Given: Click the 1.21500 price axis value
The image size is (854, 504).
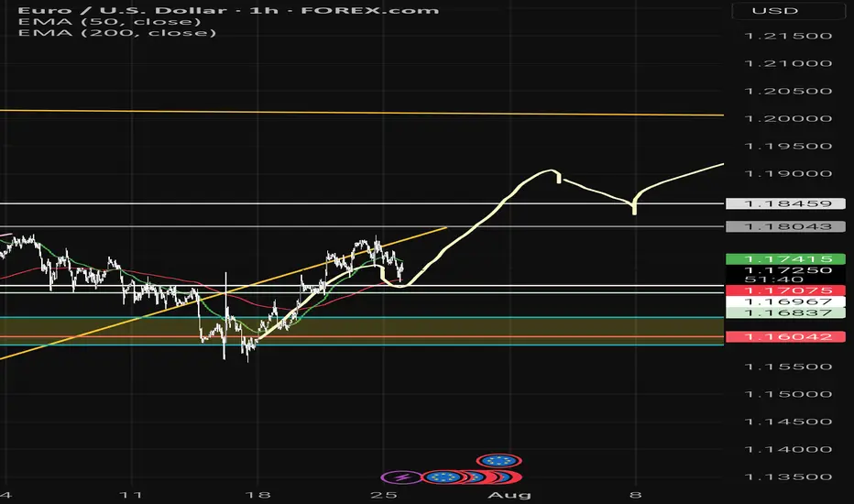Looking at the screenshot, I should pos(788,36).
